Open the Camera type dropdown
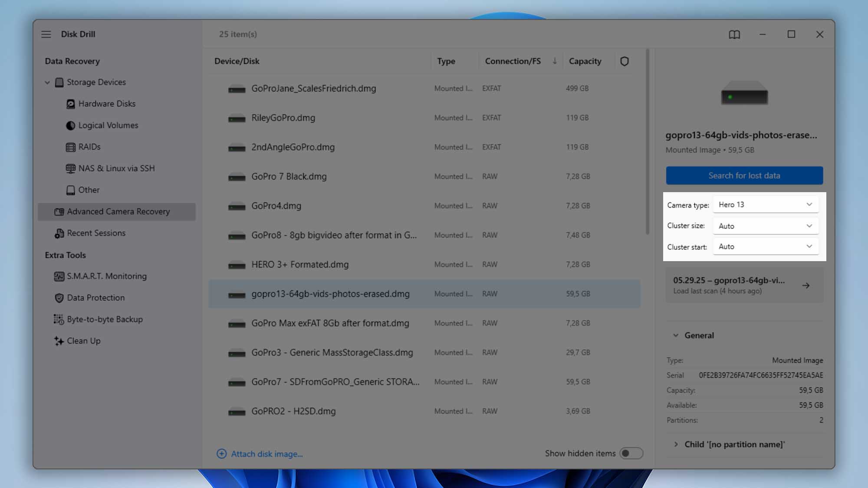This screenshot has height=488, width=868. point(766,204)
